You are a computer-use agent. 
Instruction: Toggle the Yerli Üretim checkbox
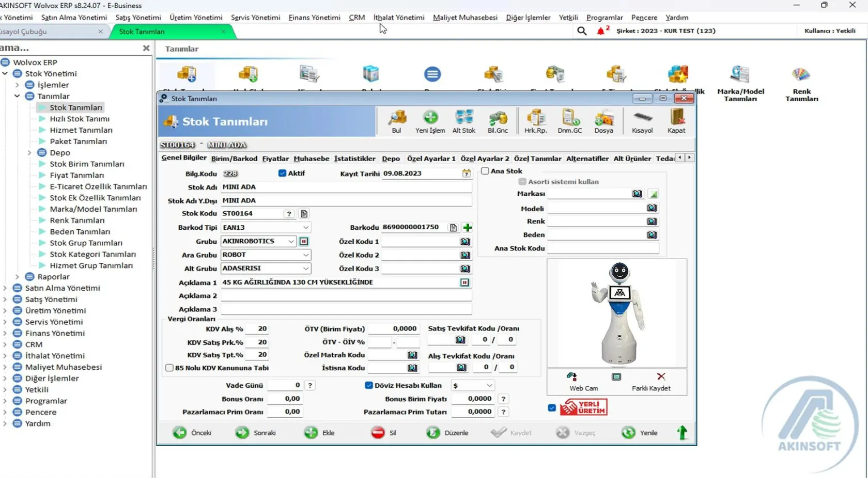pos(552,408)
